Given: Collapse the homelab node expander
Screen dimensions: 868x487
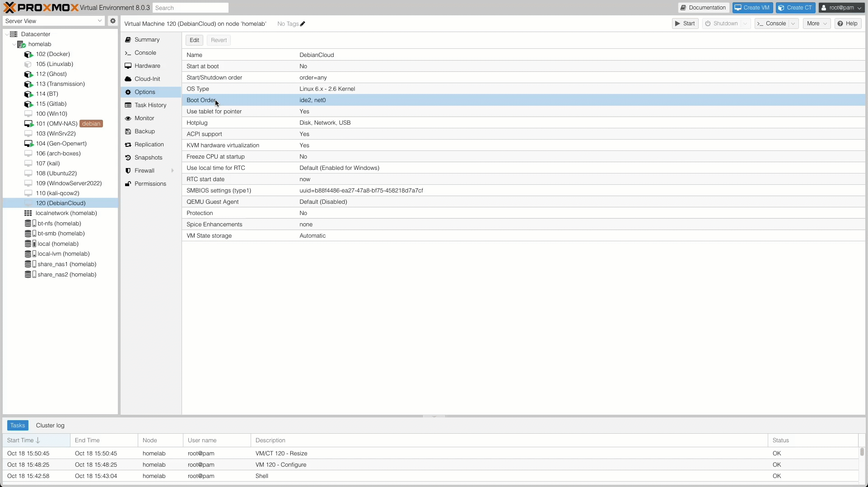Looking at the screenshot, I should point(14,44).
